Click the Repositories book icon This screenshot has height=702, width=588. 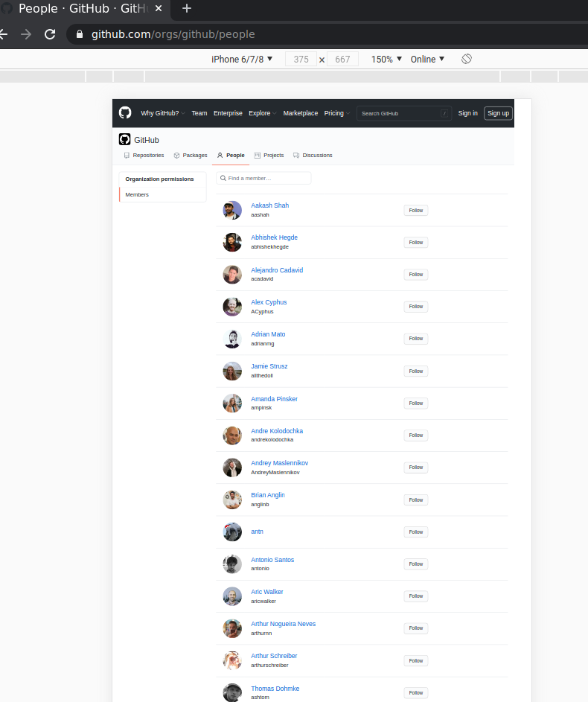coord(126,155)
